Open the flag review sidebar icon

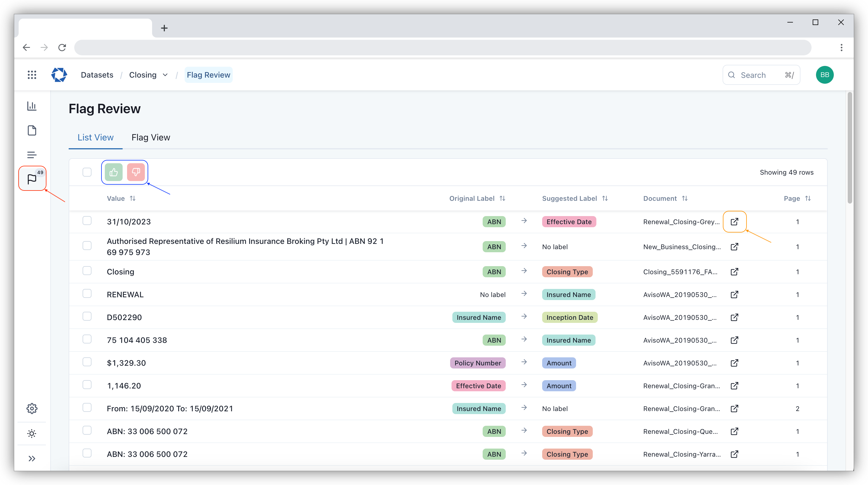click(x=32, y=179)
